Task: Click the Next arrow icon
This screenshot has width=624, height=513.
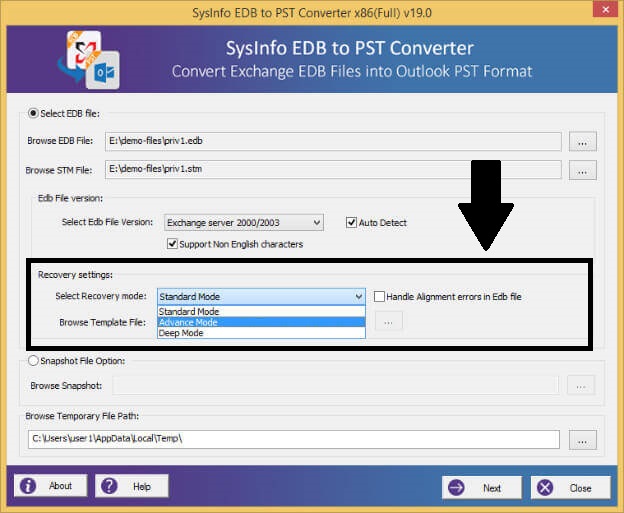Action: tap(456, 488)
